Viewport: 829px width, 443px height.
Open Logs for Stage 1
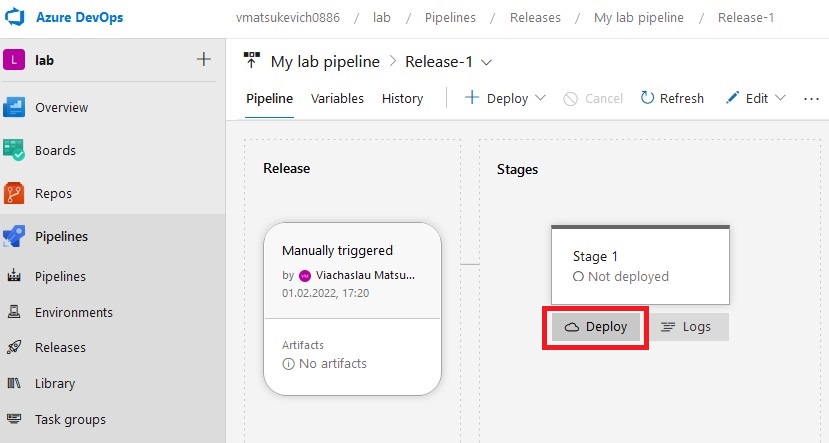686,327
